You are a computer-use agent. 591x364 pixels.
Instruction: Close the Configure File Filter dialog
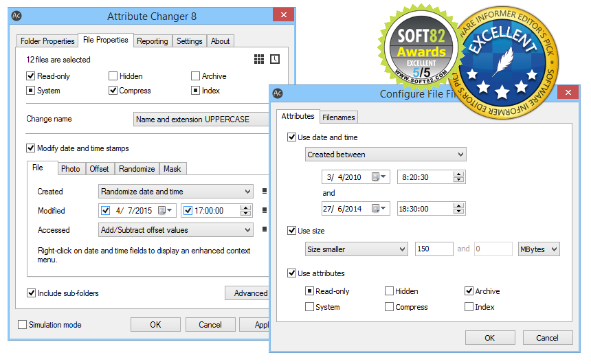pyautogui.click(x=568, y=92)
